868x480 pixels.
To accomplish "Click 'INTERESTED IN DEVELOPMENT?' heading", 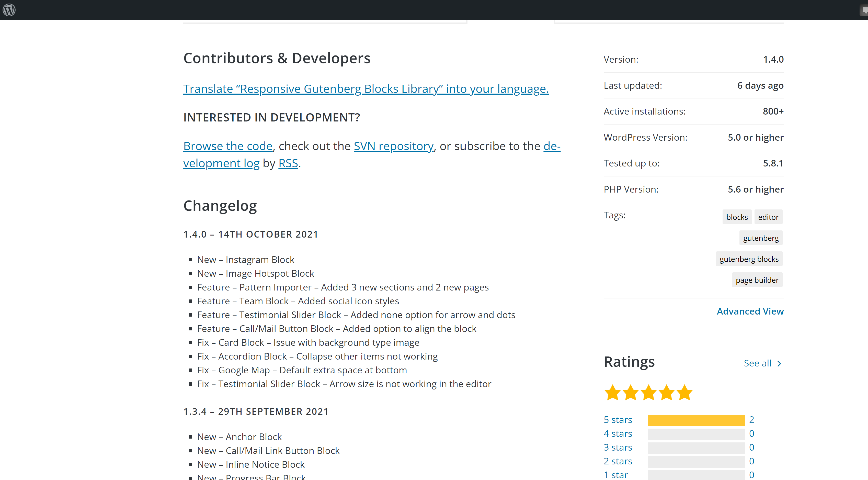I will [272, 118].
